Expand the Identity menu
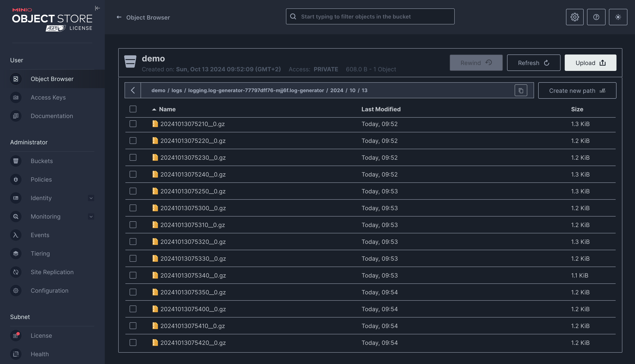The height and width of the screenshot is (364, 635). click(91, 198)
